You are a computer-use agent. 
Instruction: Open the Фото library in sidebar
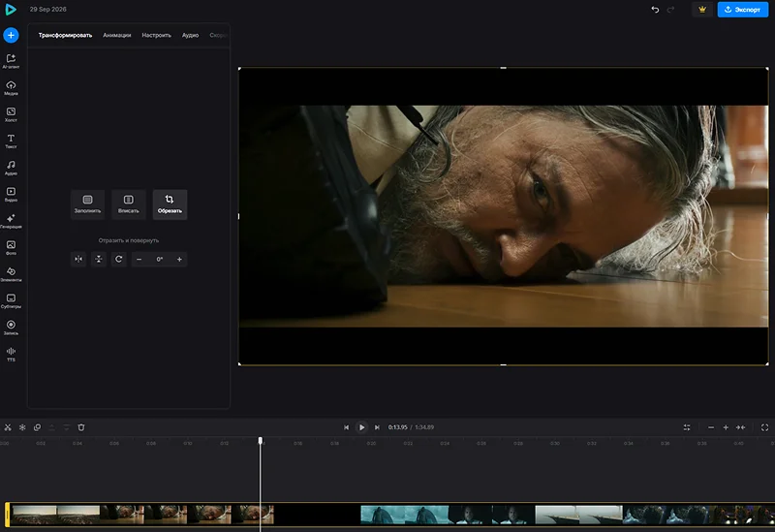pos(11,248)
